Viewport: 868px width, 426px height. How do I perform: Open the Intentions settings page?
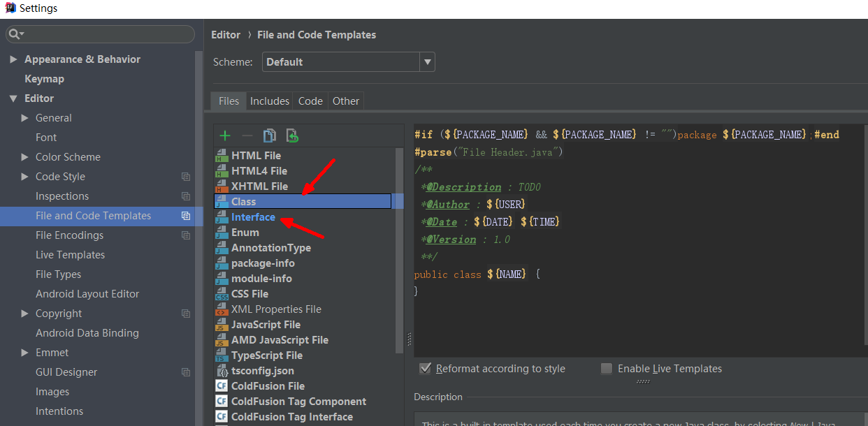click(59, 411)
